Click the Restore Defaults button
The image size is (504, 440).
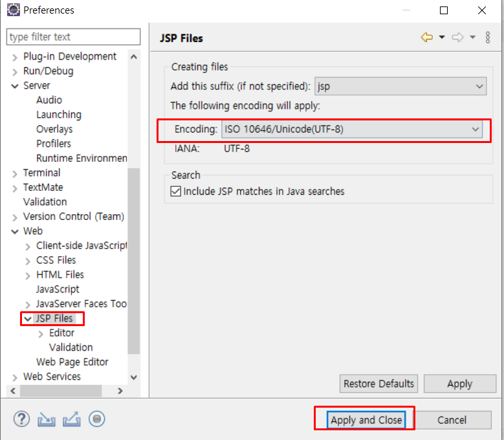pos(378,384)
